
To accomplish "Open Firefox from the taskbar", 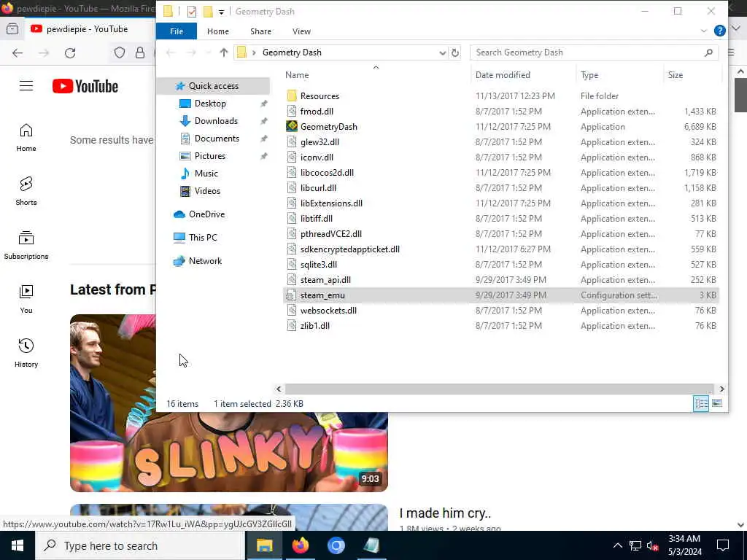I will pyautogui.click(x=300, y=545).
